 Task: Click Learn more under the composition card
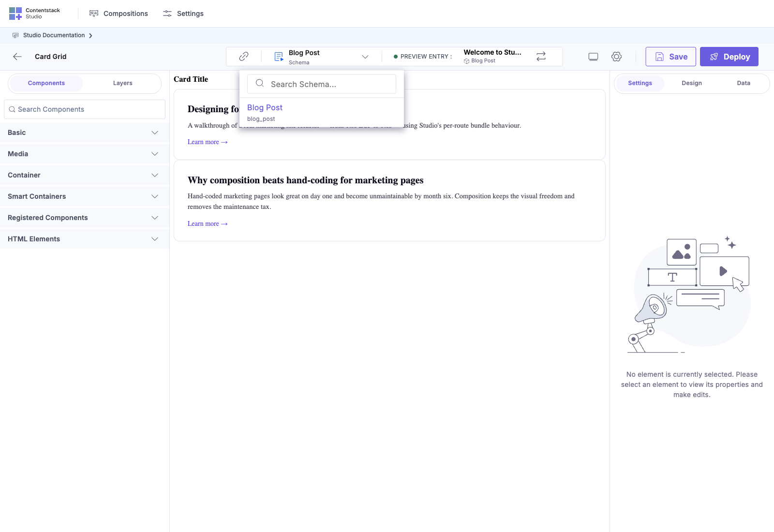coord(208,223)
